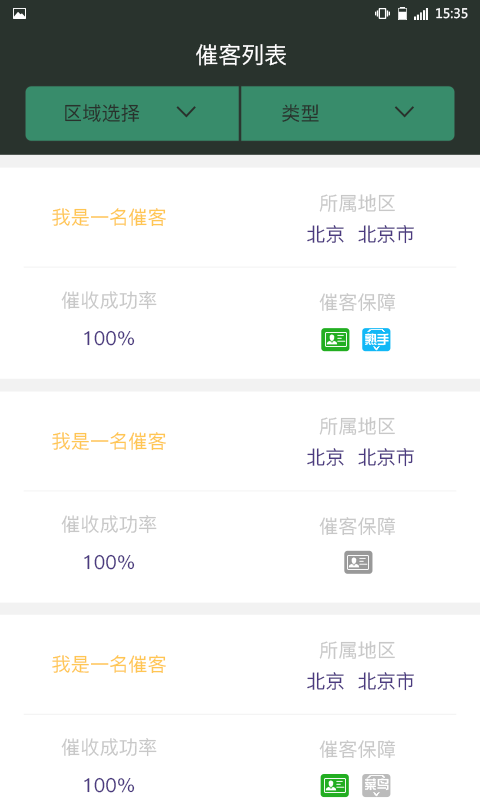Tap gray ID card badge in second card
Viewport: 480px width, 800px height.
(x=358, y=562)
